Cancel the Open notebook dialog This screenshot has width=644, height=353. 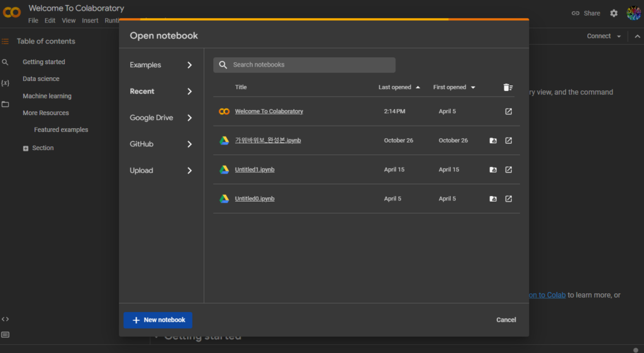pyautogui.click(x=506, y=320)
